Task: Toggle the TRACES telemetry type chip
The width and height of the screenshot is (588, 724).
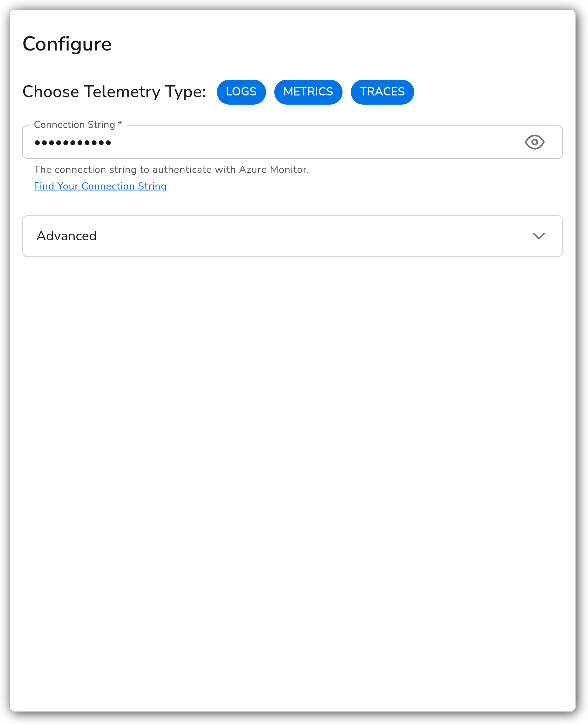Action: click(x=382, y=92)
